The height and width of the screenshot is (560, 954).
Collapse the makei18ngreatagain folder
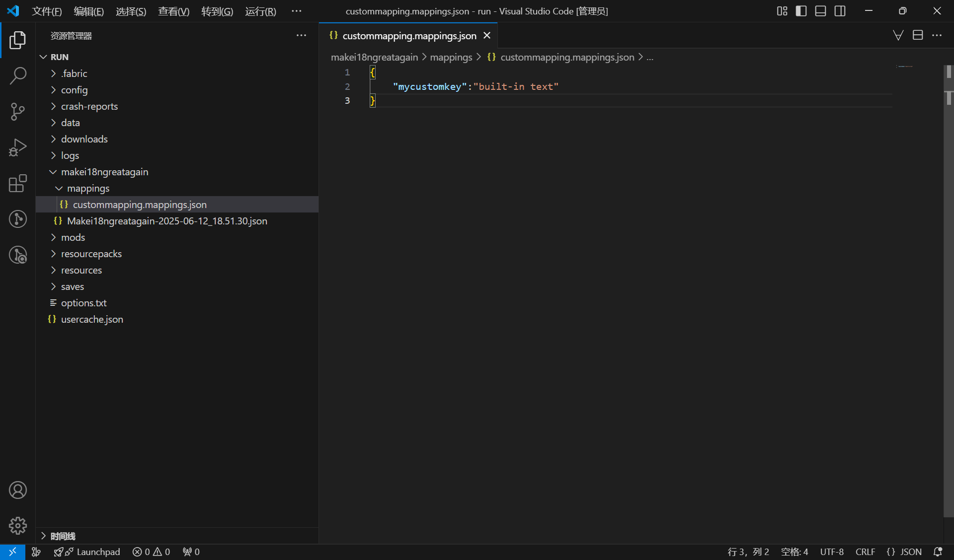177,172
